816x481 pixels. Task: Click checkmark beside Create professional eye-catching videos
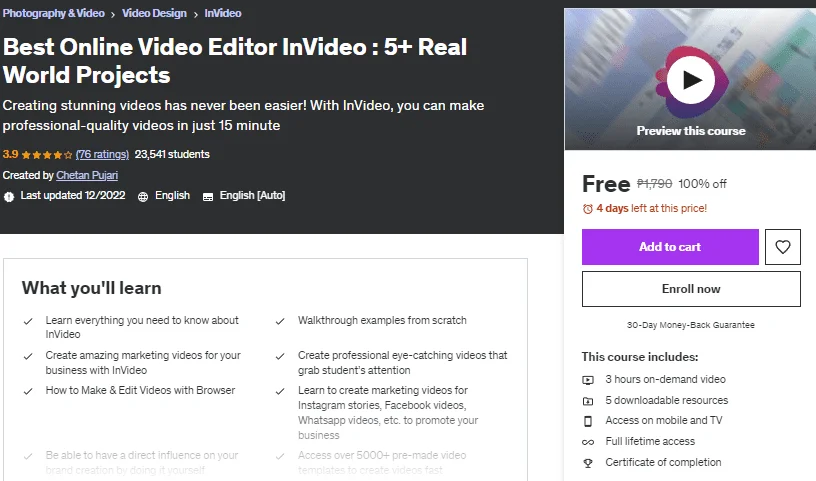click(280, 356)
